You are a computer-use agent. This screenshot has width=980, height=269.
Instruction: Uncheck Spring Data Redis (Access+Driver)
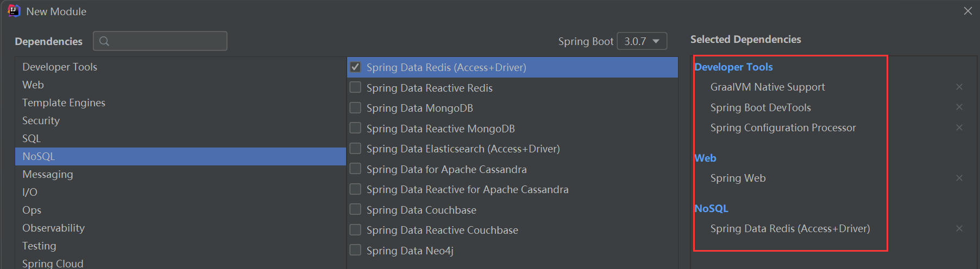pyautogui.click(x=355, y=67)
